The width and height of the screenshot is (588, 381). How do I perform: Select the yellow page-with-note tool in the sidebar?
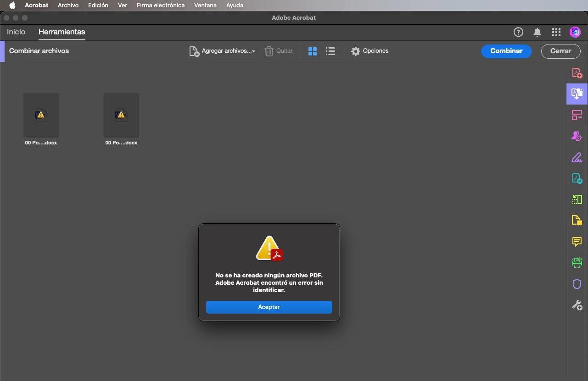point(577,221)
